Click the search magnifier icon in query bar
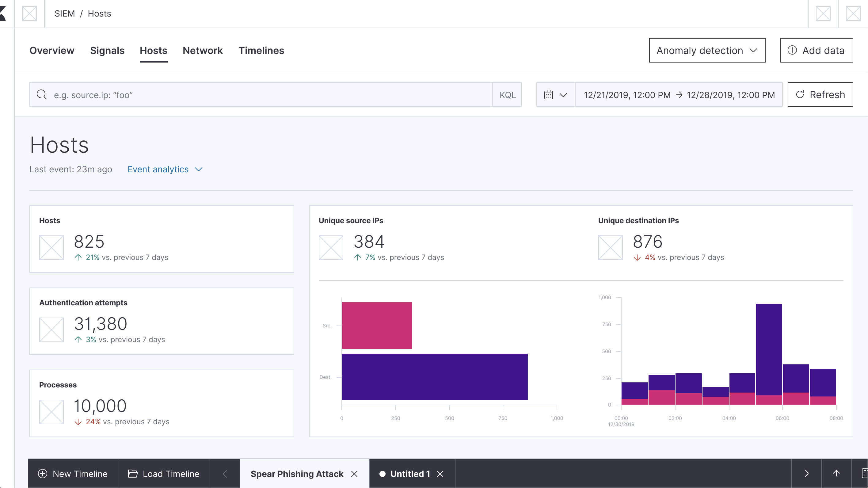The width and height of the screenshot is (868, 488). tap(42, 95)
